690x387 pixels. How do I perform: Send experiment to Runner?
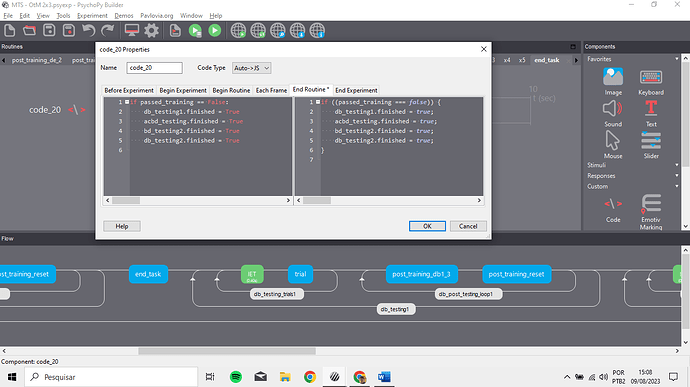click(x=195, y=30)
